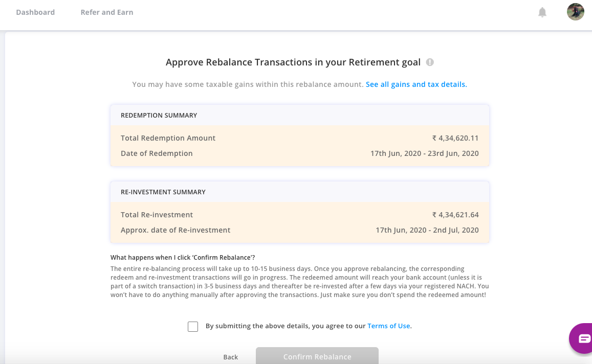This screenshot has width=592, height=364.
Task: Open the notifications bell
Action: point(542,12)
